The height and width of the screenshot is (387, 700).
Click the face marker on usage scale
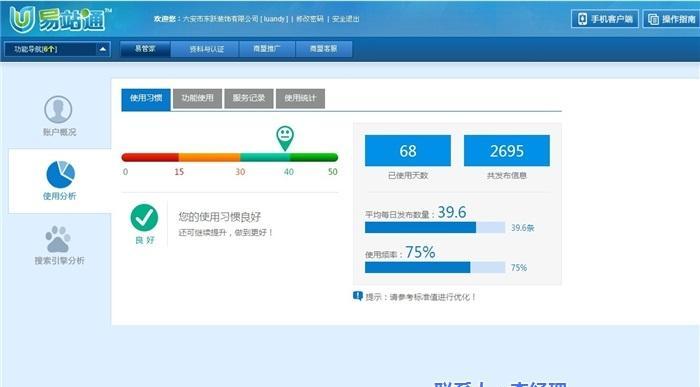click(x=285, y=137)
